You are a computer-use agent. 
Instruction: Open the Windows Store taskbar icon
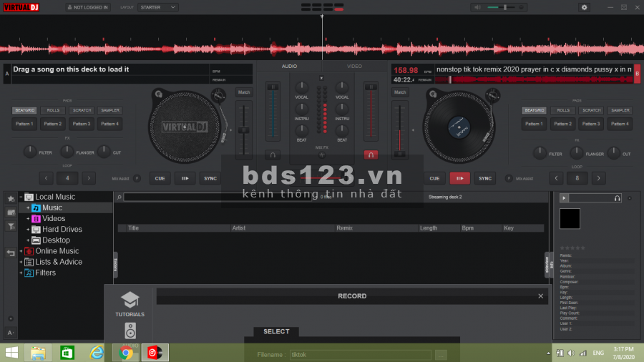pos(67,353)
